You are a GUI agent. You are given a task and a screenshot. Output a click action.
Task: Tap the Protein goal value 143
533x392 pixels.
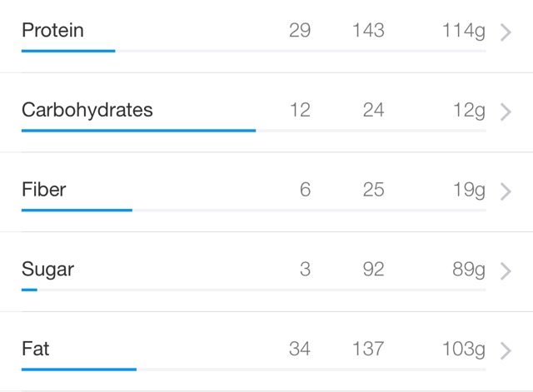368,30
